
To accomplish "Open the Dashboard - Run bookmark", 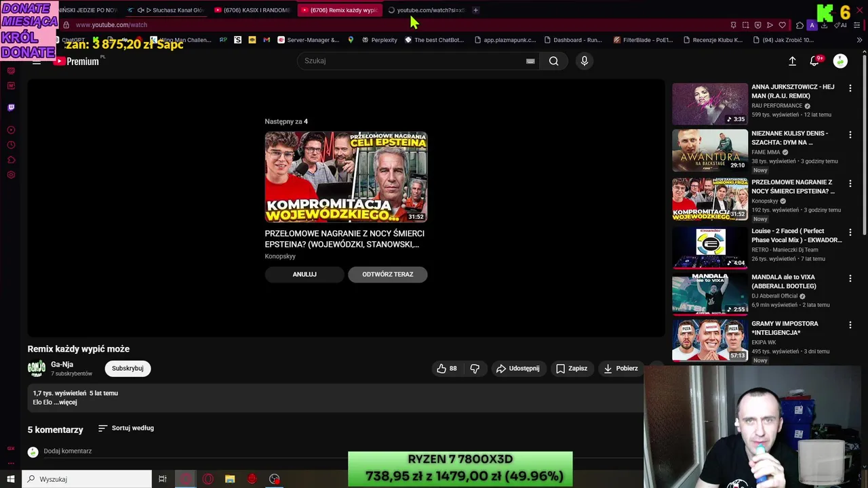I will coord(572,40).
